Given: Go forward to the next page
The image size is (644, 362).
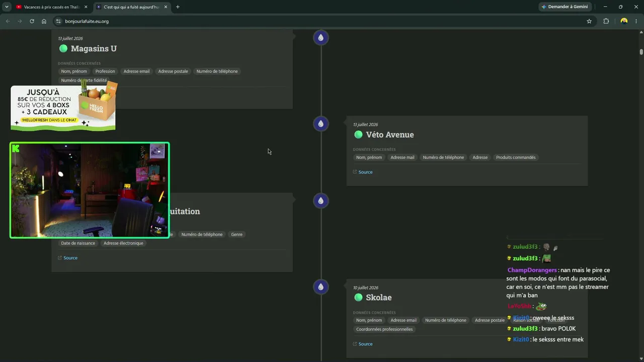Looking at the screenshot, I should coord(20,21).
